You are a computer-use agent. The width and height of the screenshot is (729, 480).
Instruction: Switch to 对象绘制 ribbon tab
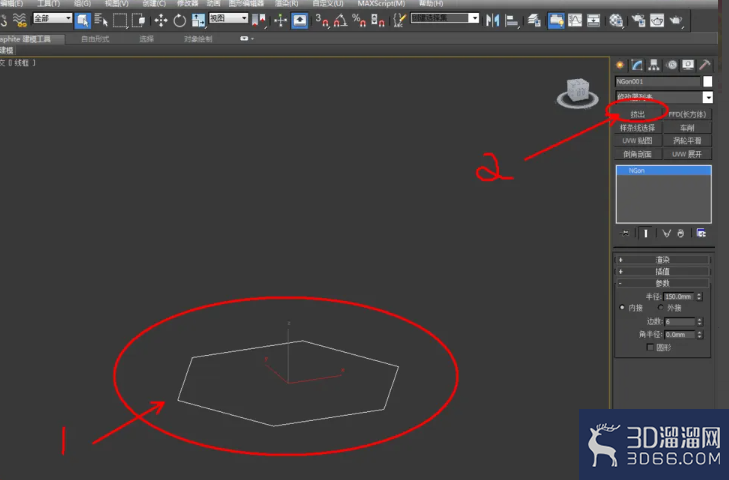coord(198,39)
